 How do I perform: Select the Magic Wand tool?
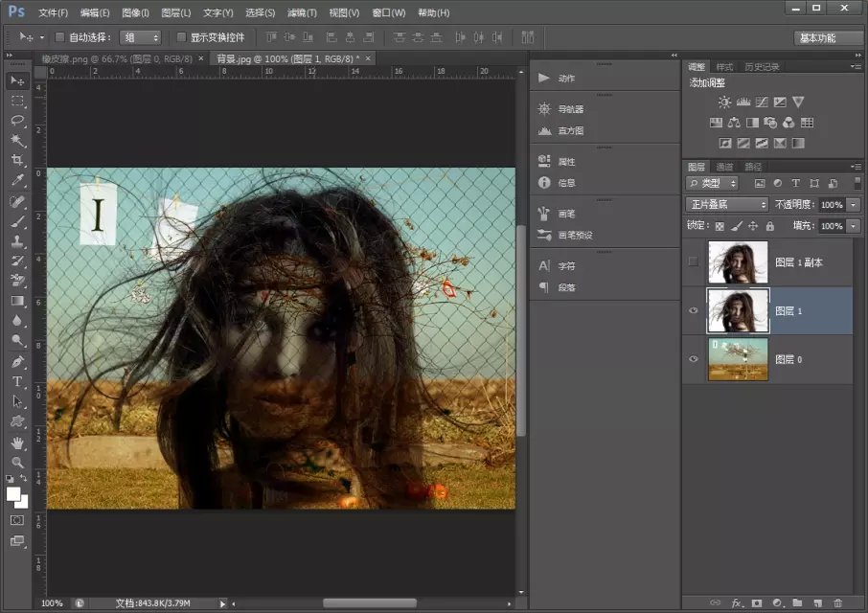tap(17, 140)
